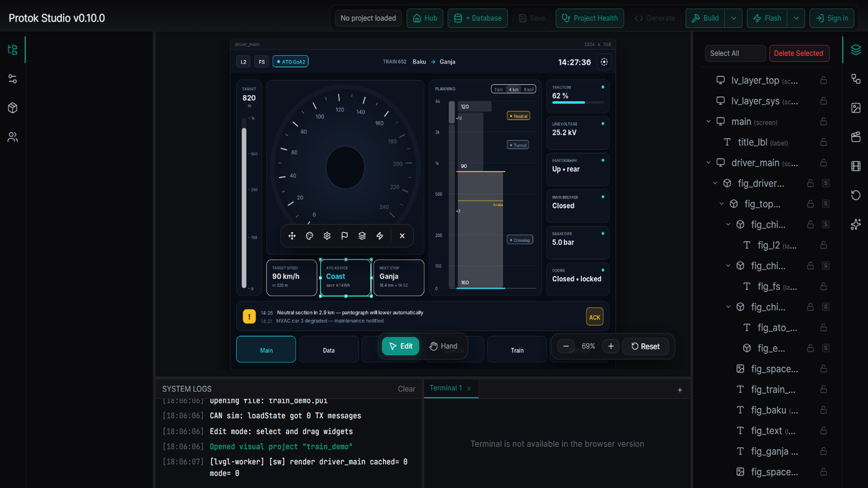Screen dimensions: 868x488
Task: Collapse the fig_top tree node
Action: tap(722, 204)
